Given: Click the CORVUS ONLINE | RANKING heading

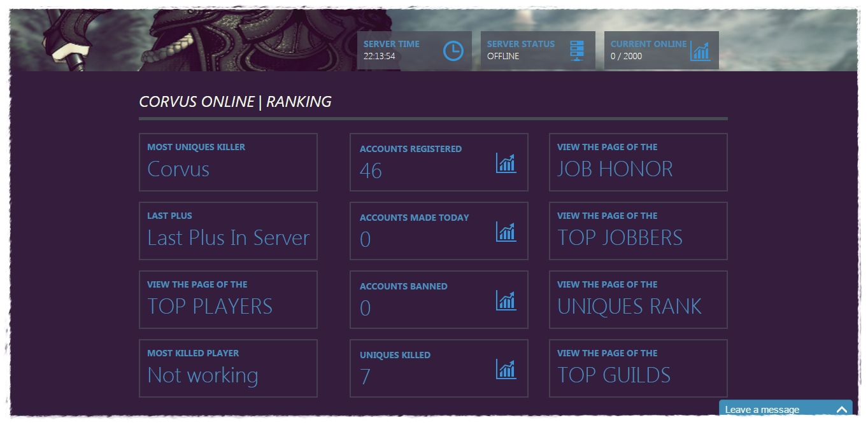Looking at the screenshot, I should (x=235, y=102).
